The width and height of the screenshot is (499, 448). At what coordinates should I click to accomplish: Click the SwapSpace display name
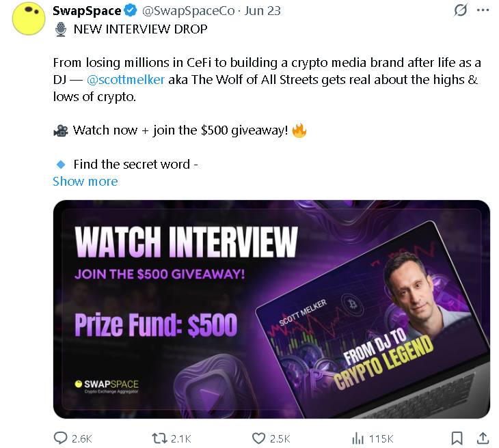[87, 11]
